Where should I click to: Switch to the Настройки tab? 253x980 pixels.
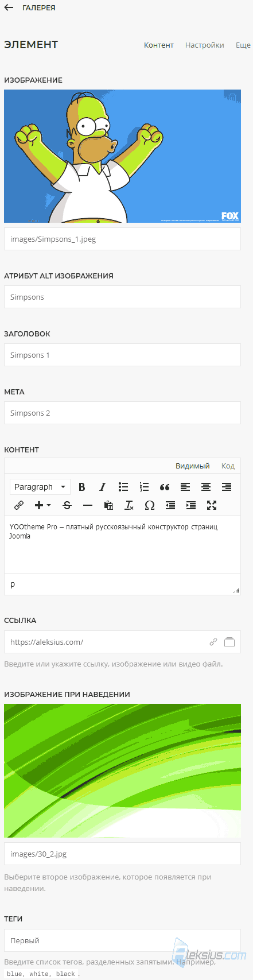[205, 45]
